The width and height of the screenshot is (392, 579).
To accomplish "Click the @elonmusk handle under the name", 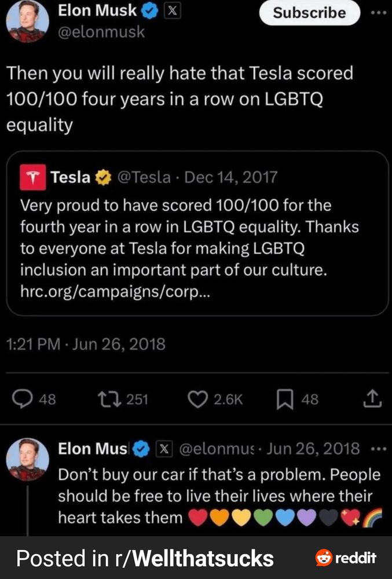I will [x=101, y=32].
